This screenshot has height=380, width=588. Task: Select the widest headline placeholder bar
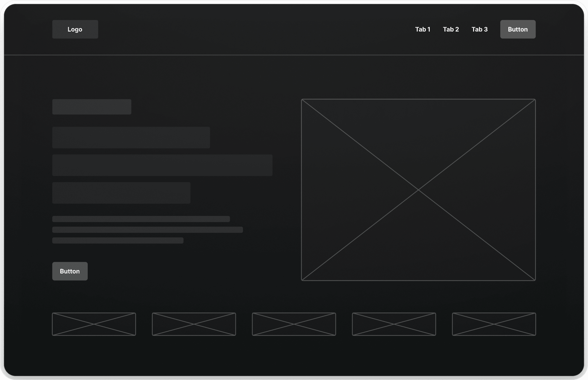tap(162, 165)
